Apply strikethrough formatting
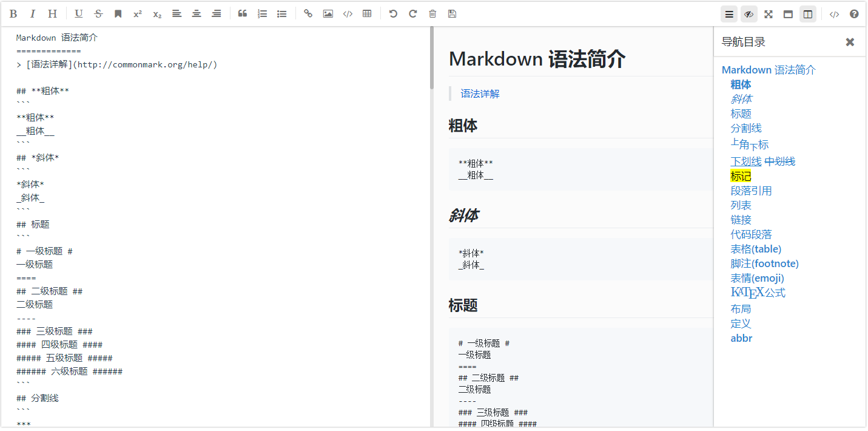This screenshot has width=868, height=431. tap(98, 14)
